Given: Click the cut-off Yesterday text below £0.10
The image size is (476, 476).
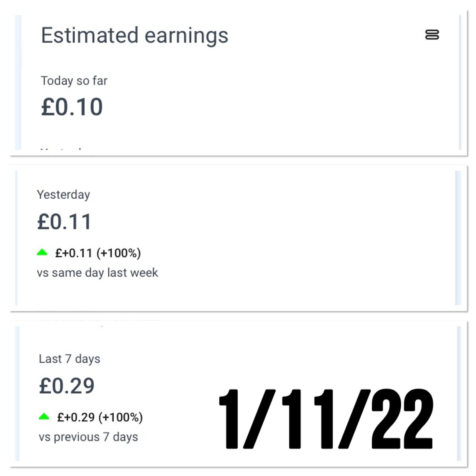Looking at the screenshot, I should click(x=61, y=148).
